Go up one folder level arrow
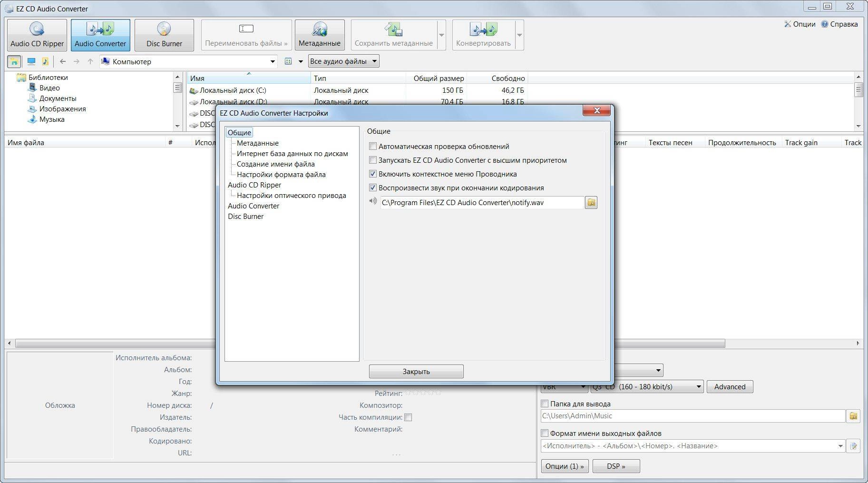Image resolution: width=868 pixels, height=483 pixels. coord(90,61)
